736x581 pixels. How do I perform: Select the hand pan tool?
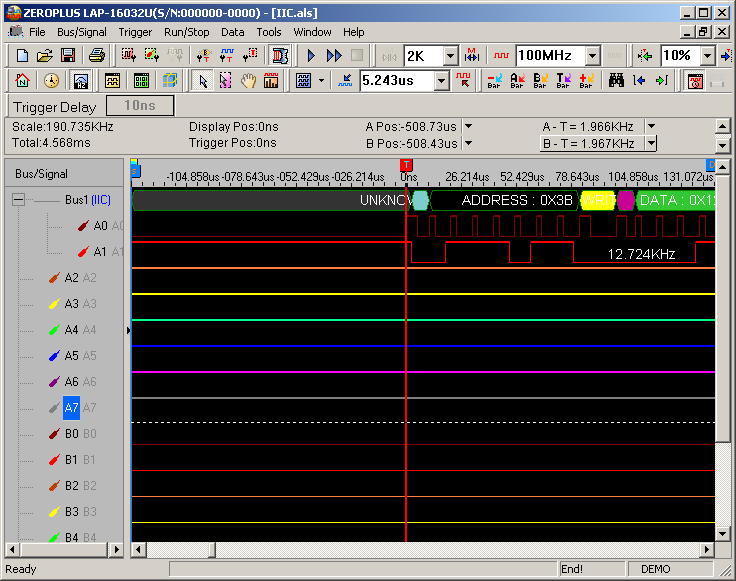(248, 81)
